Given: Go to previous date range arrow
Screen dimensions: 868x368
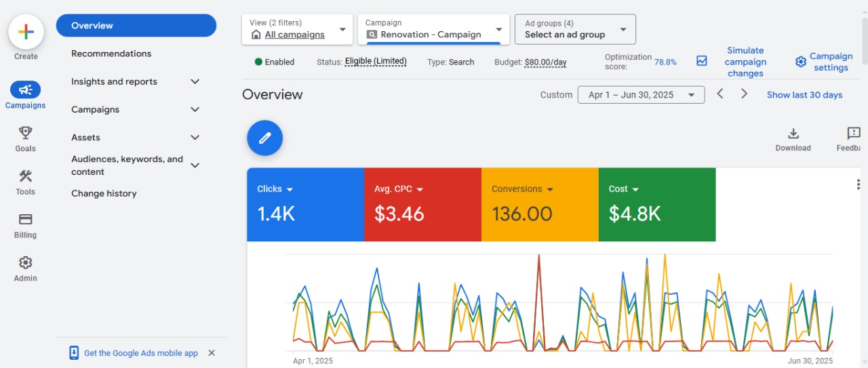Looking at the screenshot, I should (x=720, y=94).
